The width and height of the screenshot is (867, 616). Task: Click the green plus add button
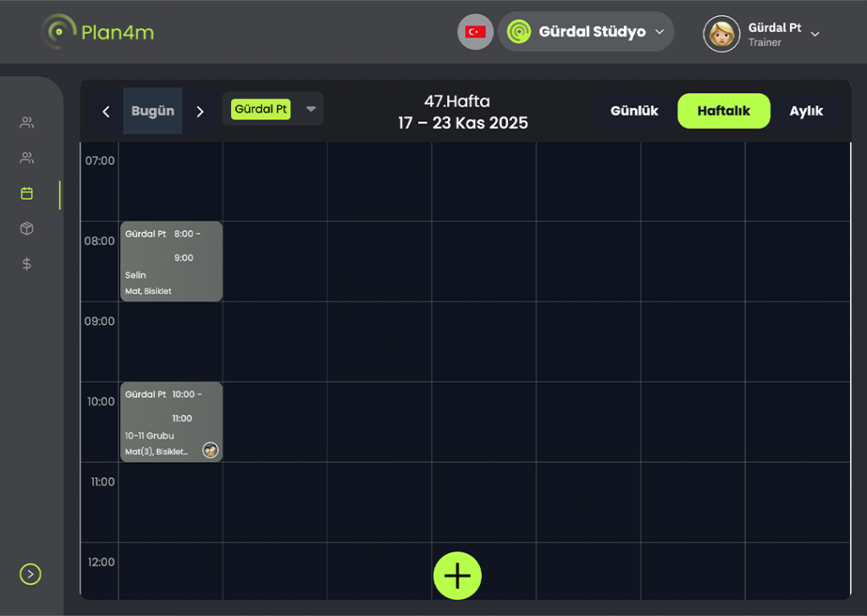coord(457,576)
